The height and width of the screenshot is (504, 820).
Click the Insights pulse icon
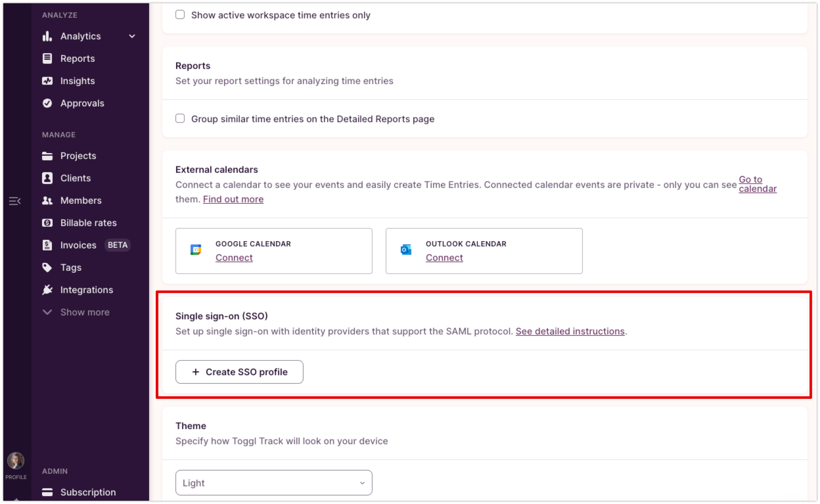(47, 81)
